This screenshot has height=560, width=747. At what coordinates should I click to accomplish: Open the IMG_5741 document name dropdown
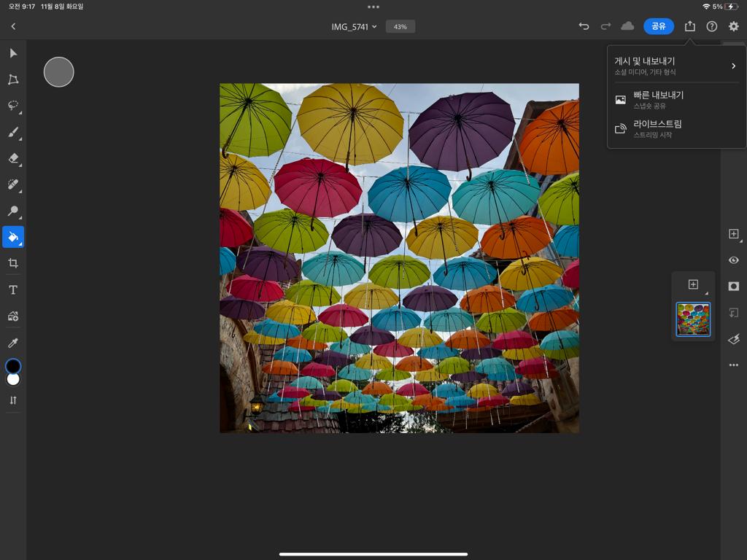pos(354,27)
